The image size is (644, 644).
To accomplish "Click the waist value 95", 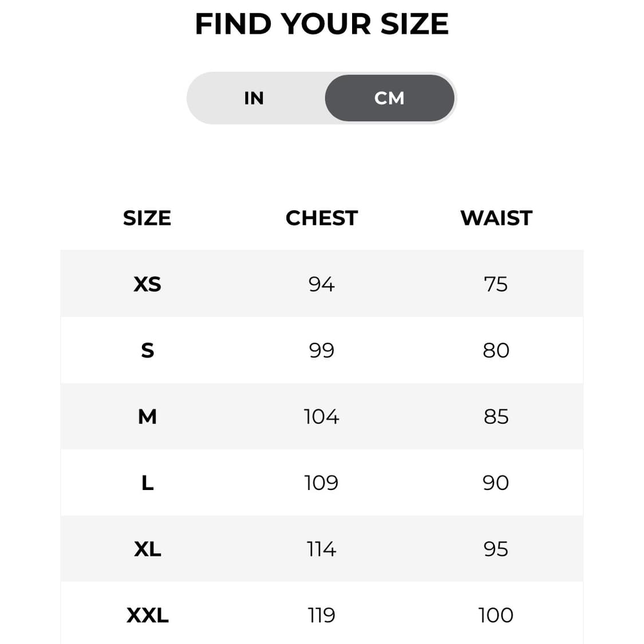I will 496,549.
